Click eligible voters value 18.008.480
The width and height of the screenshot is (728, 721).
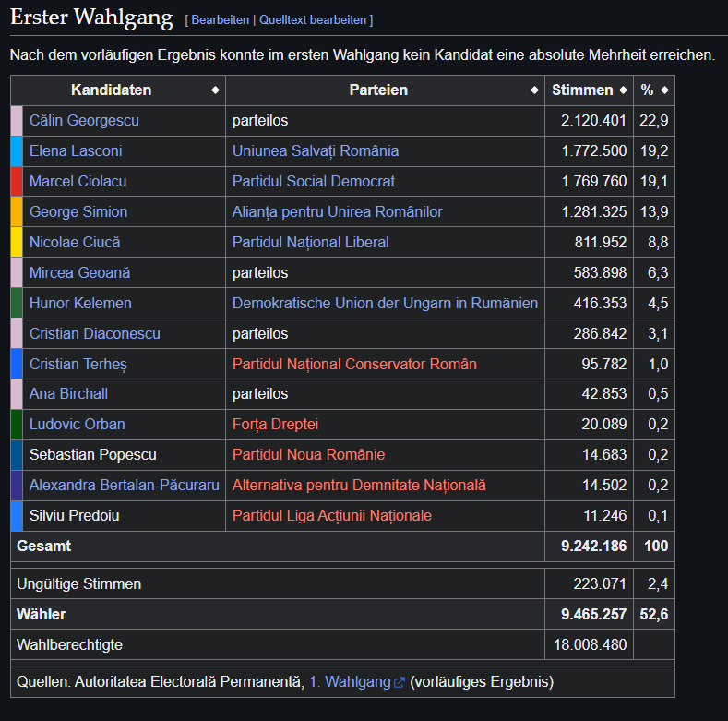591,644
